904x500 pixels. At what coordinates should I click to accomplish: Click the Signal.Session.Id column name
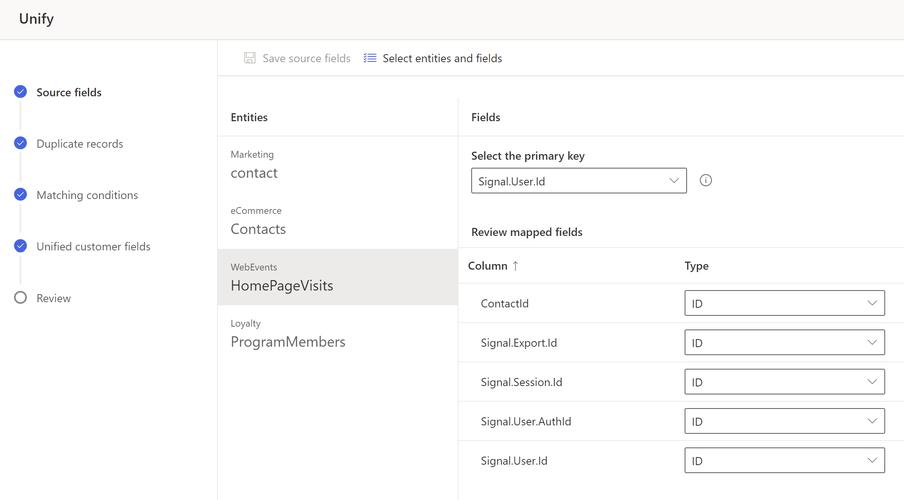(521, 382)
